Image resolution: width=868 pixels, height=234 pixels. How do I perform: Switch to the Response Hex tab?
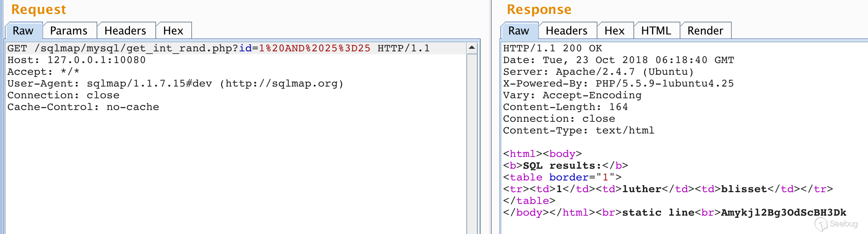click(615, 30)
